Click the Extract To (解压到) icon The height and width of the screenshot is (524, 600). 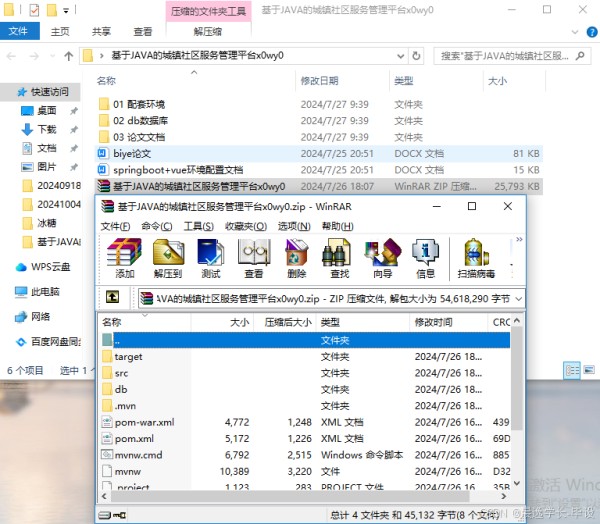click(168, 258)
